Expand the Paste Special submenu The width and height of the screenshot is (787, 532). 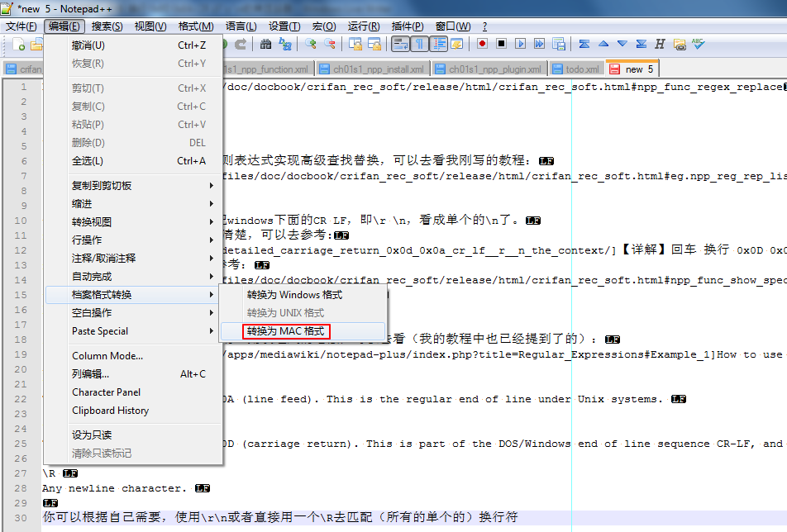pos(132,331)
